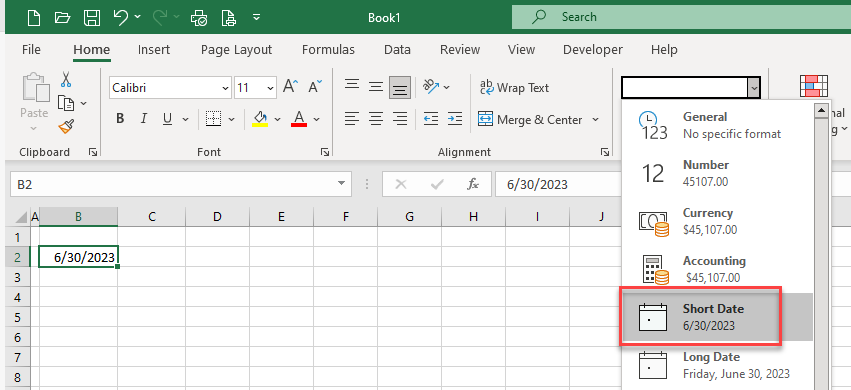Screen dimensions: 851x390
Task: Click Wrap Text button
Action: click(515, 87)
